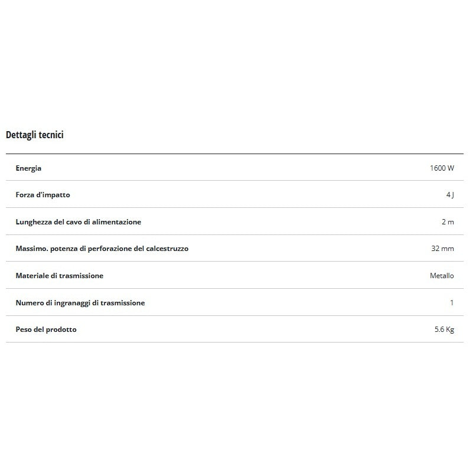Select the 'Peso del prodotto' label
Image resolution: width=476 pixels, height=476 pixels.
[x=45, y=330]
